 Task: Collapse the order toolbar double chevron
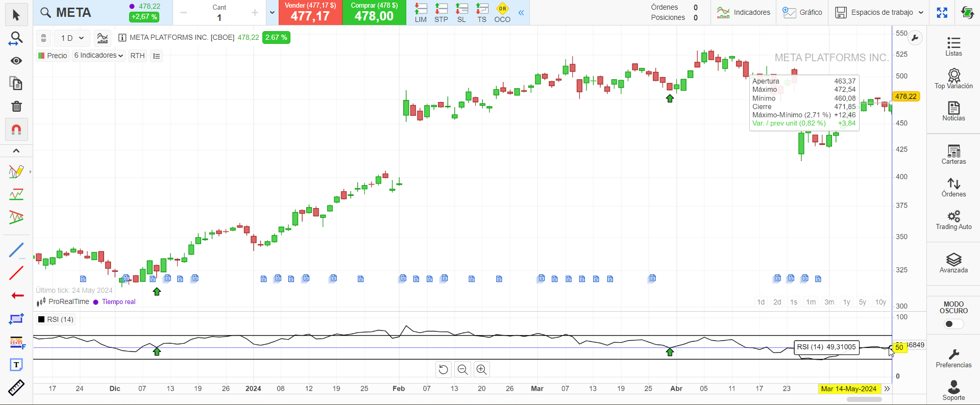521,13
